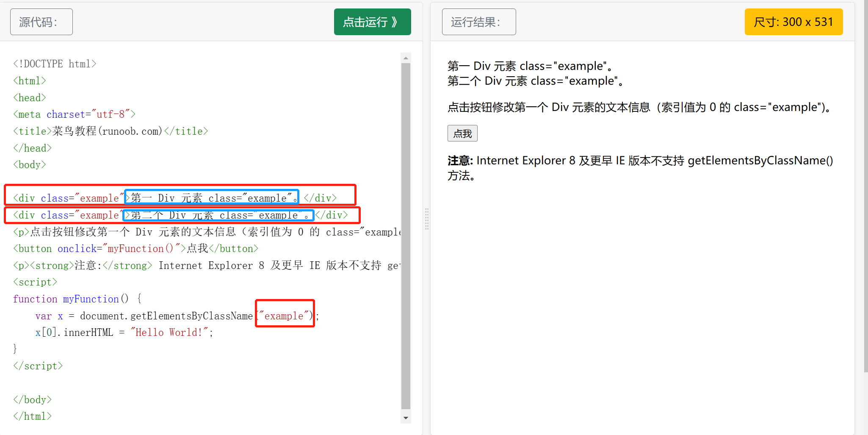
Task: Click the second div 第二个 Div code line
Action: (180, 215)
